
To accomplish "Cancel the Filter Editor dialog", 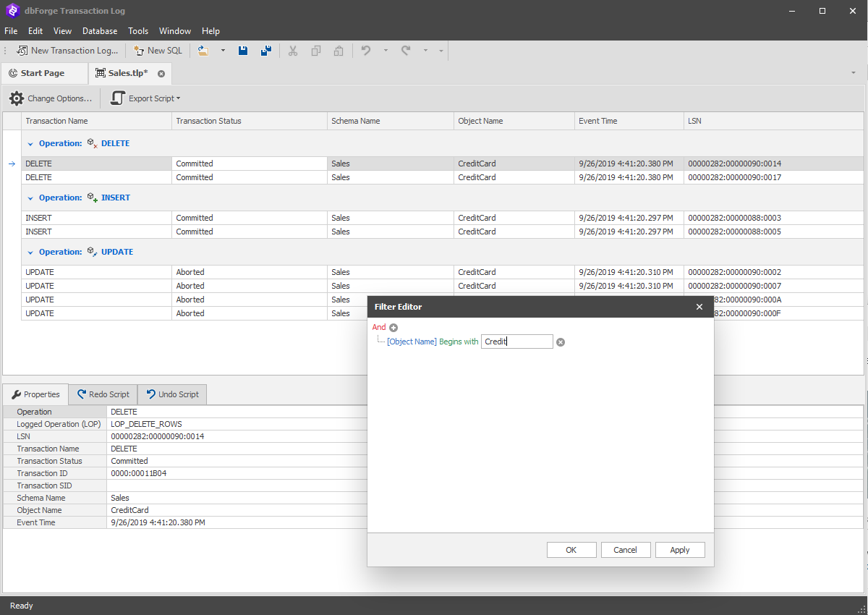I will [626, 549].
